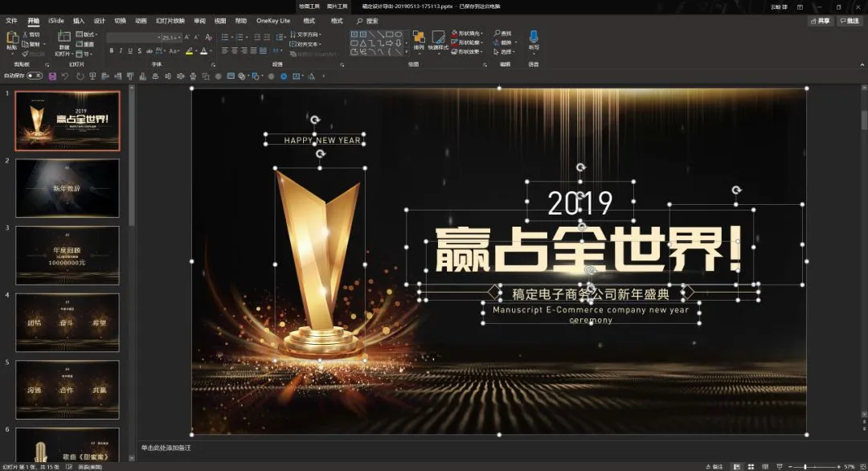Switch to the OneKey Lite tab
This screenshot has width=868, height=471.
click(273, 21)
